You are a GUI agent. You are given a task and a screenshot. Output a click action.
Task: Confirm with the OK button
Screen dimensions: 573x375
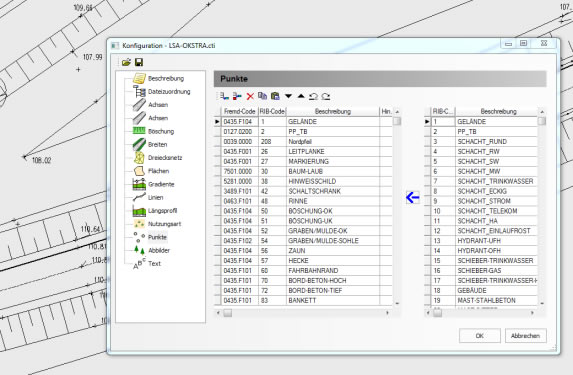coord(479,336)
